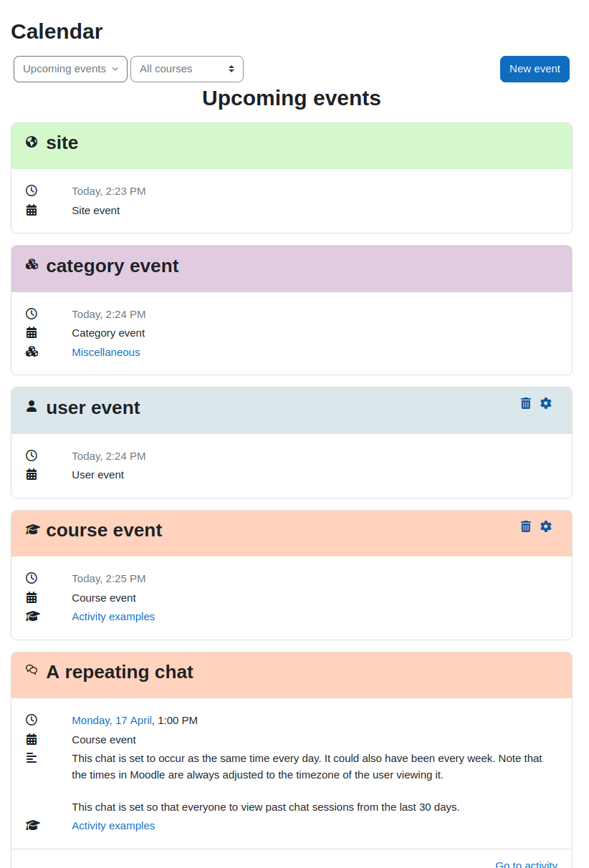Open settings gear for course event
Image resolution: width=589 pixels, height=868 pixels.
tap(546, 526)
